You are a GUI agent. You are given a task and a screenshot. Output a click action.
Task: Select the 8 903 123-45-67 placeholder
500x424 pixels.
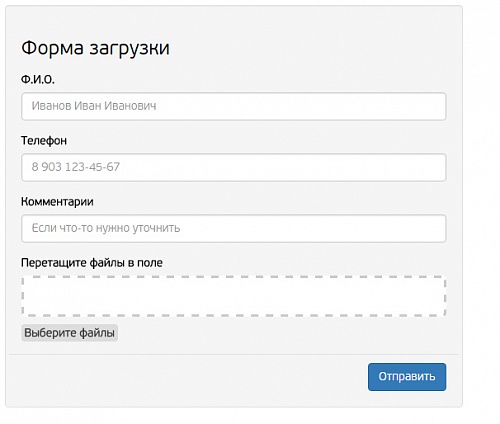[76, 167]
